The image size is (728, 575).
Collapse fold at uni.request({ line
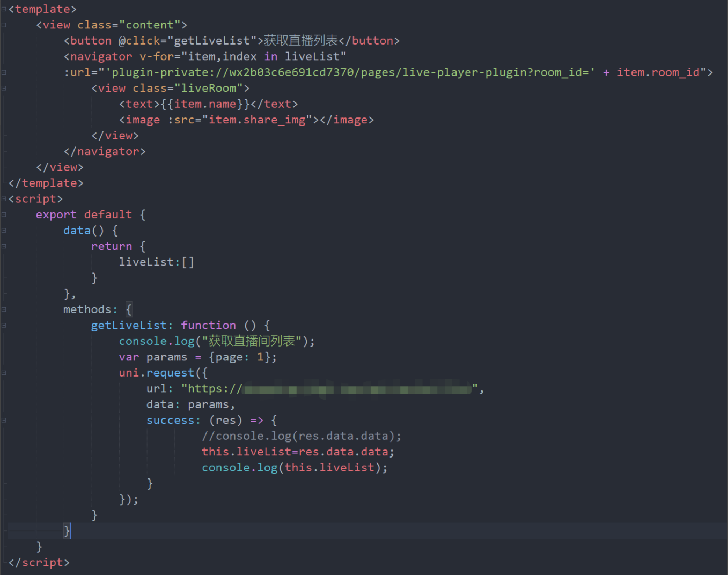tap(4, 373)
